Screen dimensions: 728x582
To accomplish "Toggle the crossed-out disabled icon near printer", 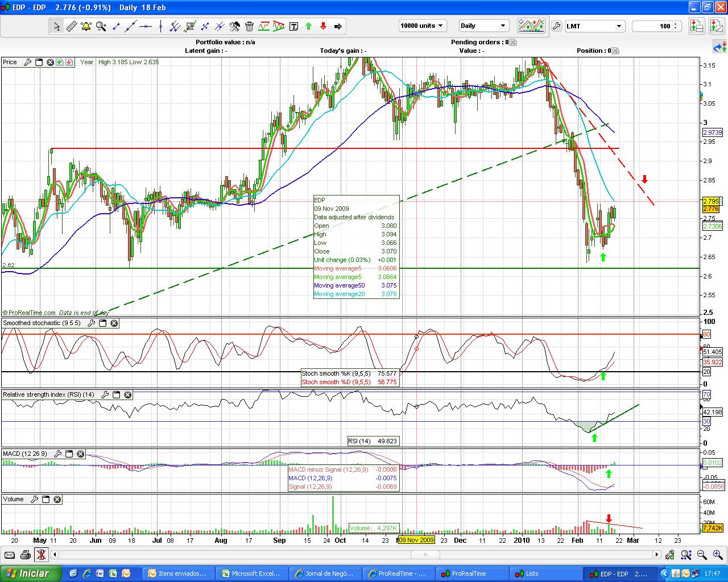I will coord(40,555).
